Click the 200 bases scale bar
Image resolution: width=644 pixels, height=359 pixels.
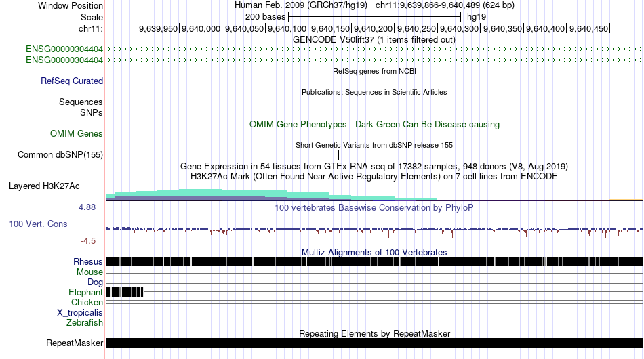click(x=375, y=17)
